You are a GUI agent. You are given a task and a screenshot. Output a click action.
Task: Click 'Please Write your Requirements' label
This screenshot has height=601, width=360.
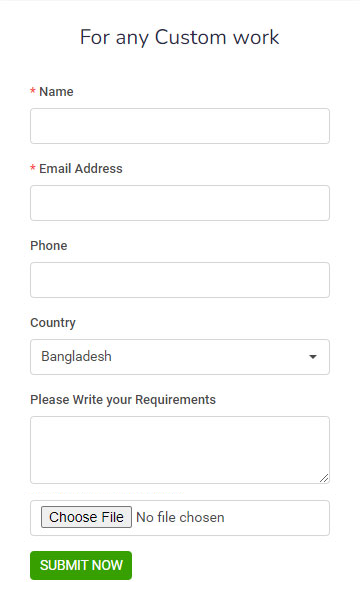pyautogui.click(x=123, y=400)
